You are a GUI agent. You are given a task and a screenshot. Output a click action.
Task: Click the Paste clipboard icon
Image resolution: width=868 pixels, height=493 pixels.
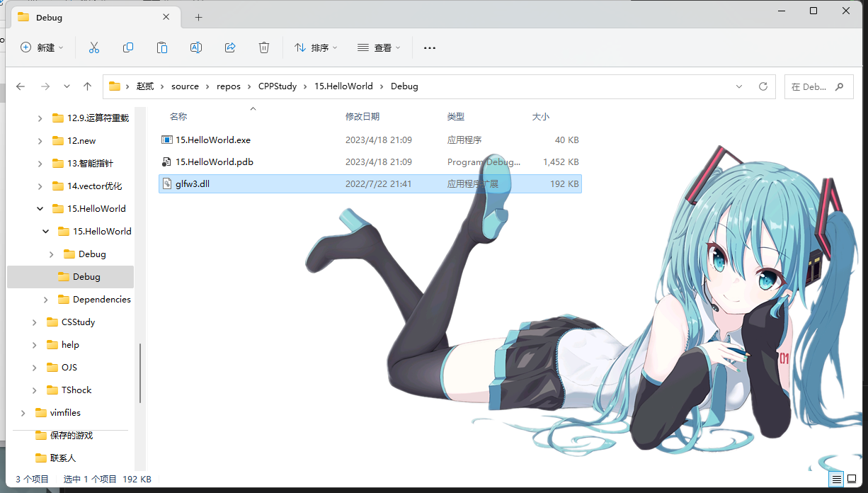click(162, 47)
